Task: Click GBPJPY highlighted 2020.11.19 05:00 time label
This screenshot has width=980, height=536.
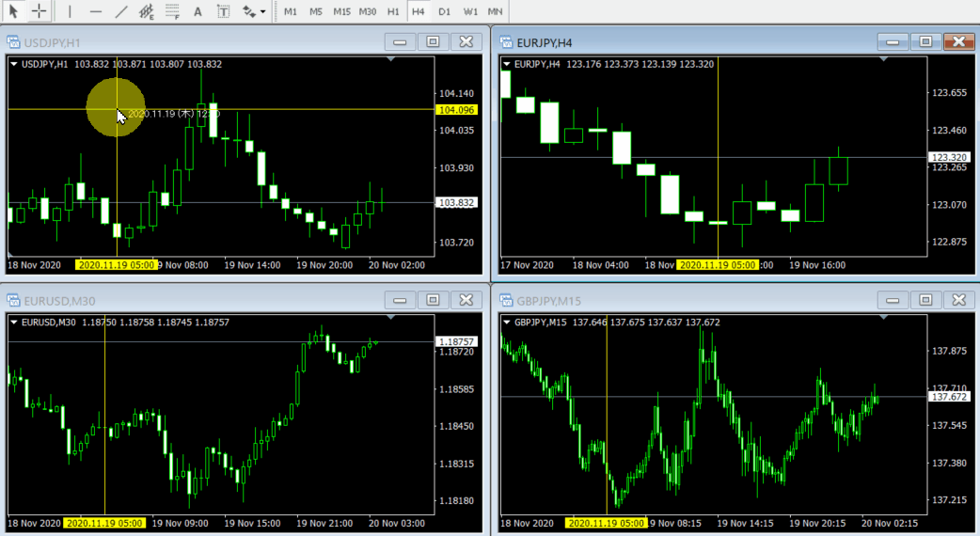Action: pyautogui.click(x=607, y=524)
